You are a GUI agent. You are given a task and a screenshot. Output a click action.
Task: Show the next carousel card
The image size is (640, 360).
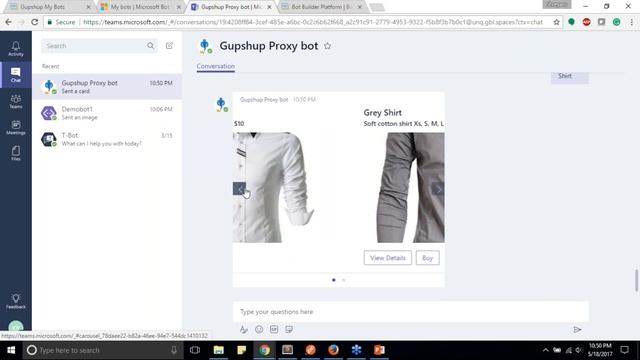click(x=438, y=189)
